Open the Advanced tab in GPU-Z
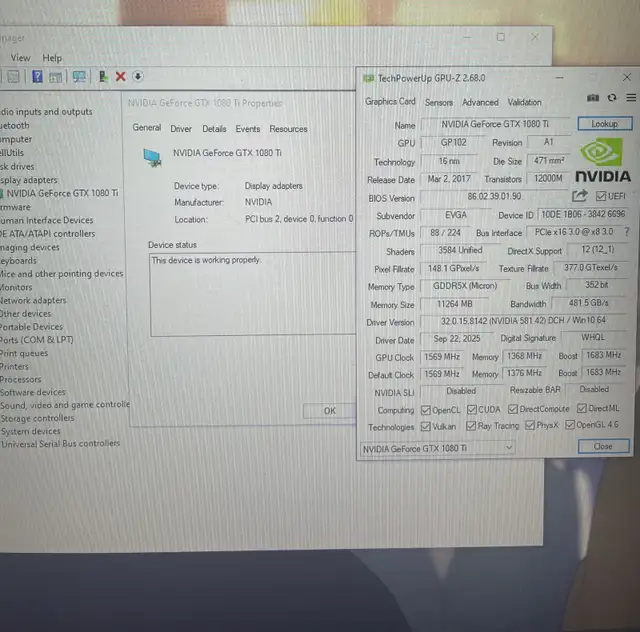 click(480, 102)
